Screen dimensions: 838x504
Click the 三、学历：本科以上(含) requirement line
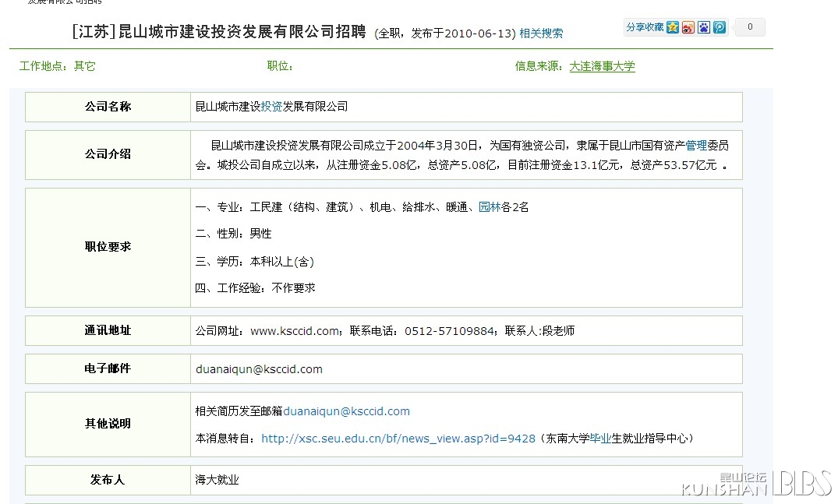coord(254,262)
